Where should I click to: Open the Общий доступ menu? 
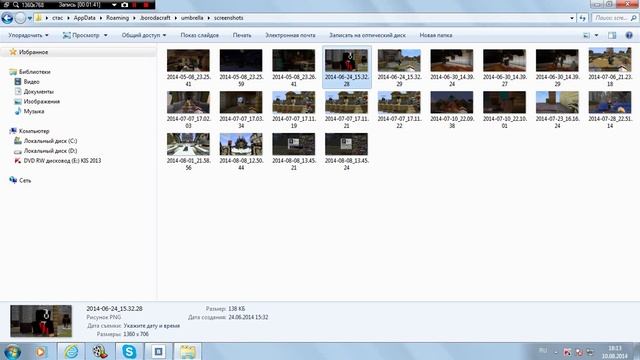click(144, 36)
